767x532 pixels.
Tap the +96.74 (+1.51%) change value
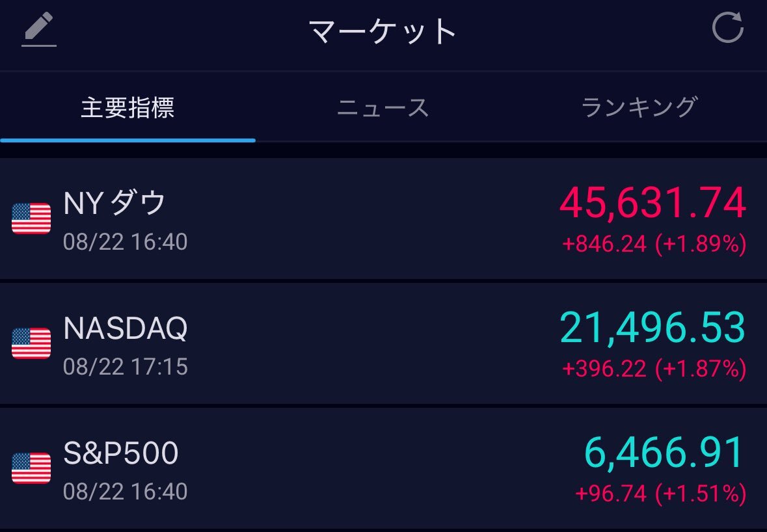pos(661,494)
